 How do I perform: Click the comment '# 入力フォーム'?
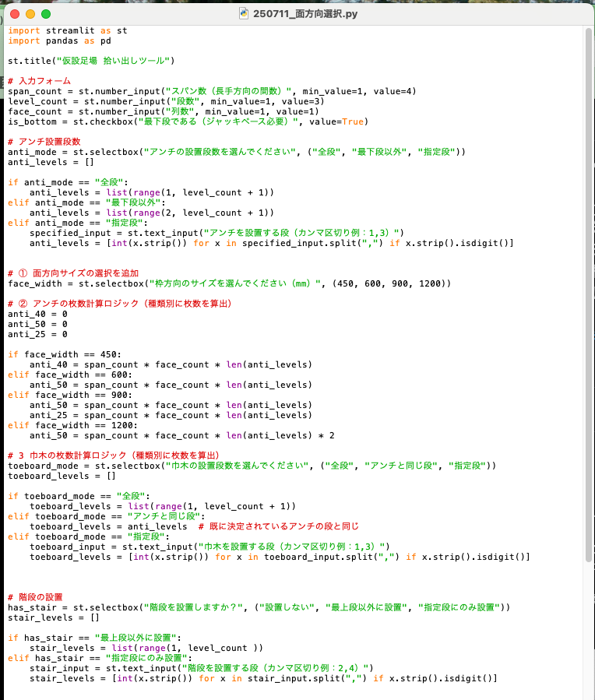(x=39, y=81)
